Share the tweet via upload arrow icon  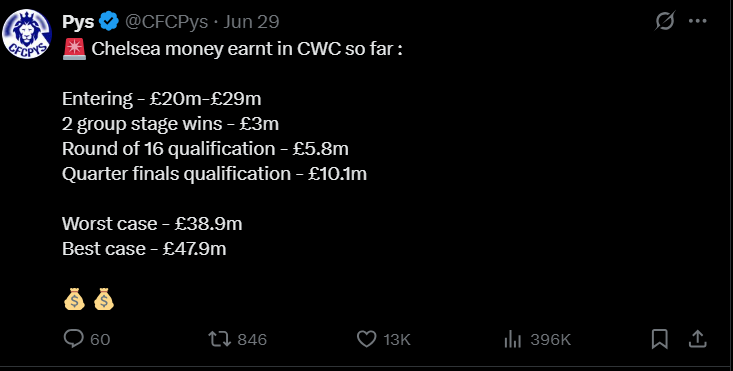[697, 339]
